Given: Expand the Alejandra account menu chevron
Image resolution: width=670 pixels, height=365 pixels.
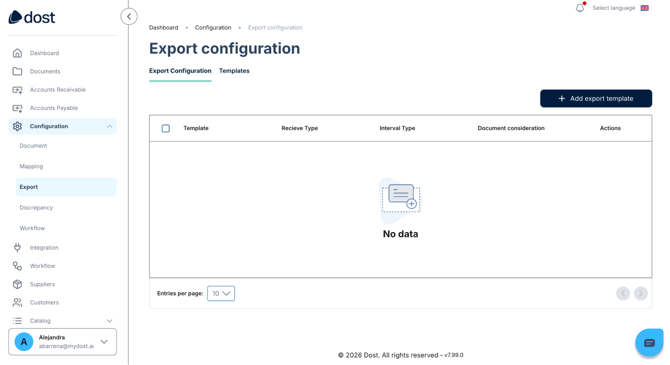Looking at the screenshot, I should pos(104,342).
